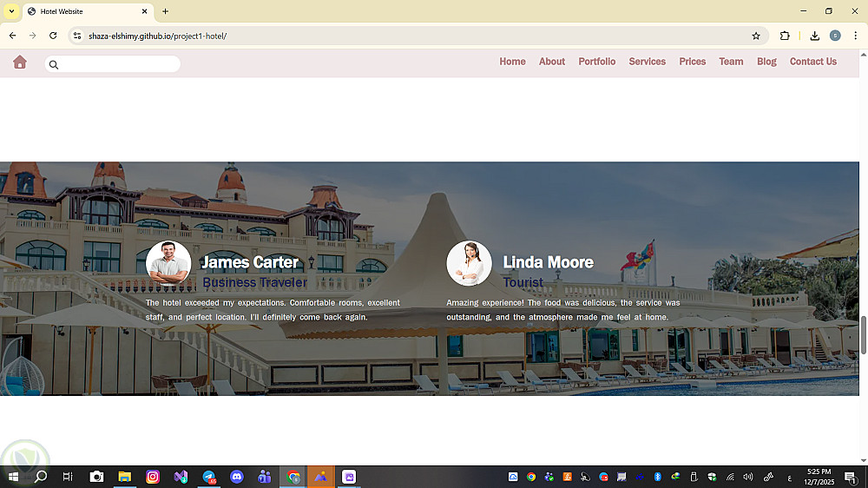The height and width of the screenshot is (488, 868).
Task: Click the website search input field
Action: coord(112,64)
